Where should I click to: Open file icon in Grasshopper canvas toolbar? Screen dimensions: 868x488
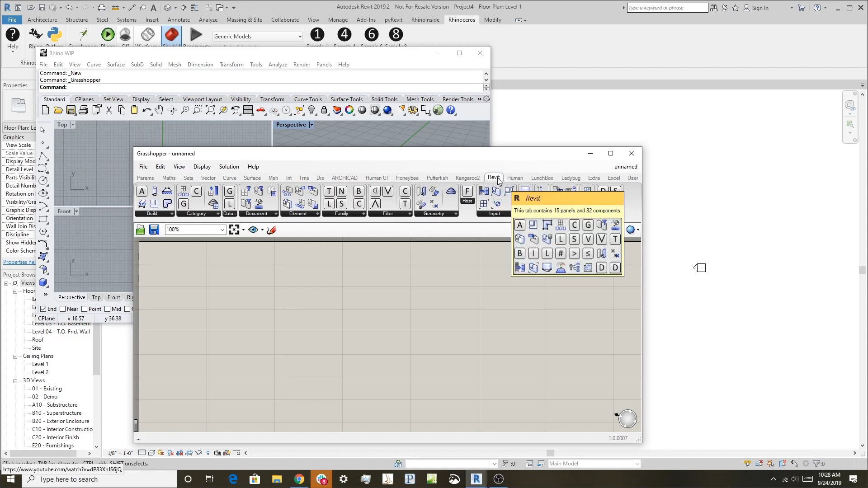[141, 230]
